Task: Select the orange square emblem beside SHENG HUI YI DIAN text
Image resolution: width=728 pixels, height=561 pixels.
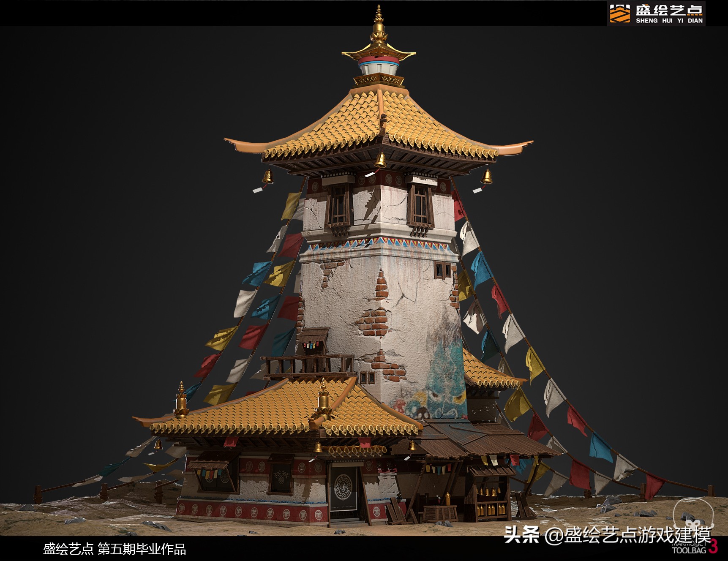Action: pyautogui.click(x=619, y=13)
